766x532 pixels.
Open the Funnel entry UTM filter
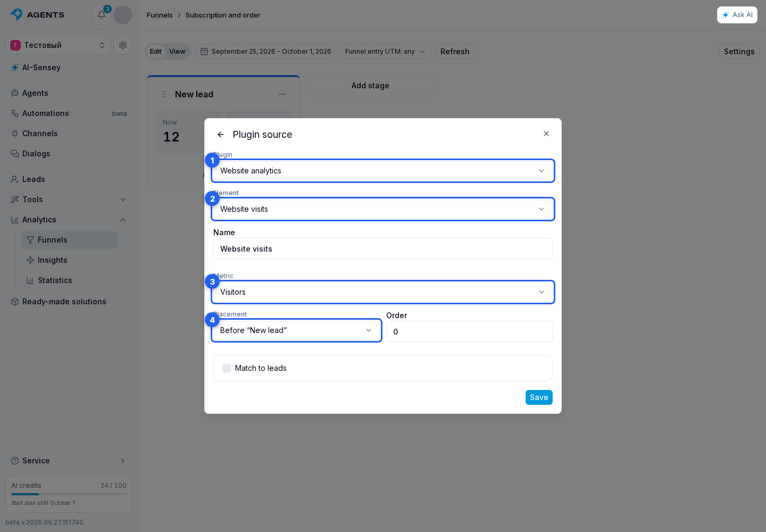click(386, 52)
